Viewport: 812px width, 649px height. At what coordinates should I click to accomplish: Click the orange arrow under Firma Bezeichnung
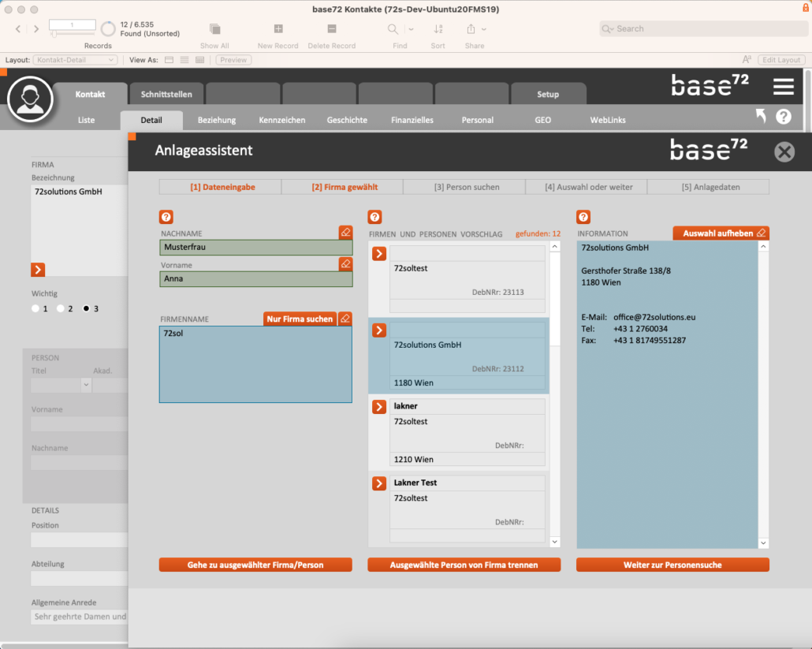point(38,270)
